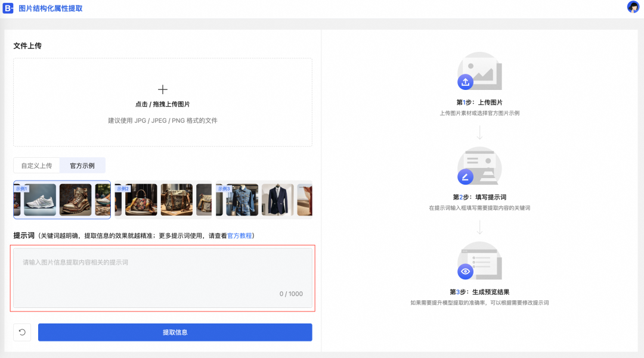Click the 0 / 1000 character counter
Screen dimensions: 644x358
click(291, 294)
